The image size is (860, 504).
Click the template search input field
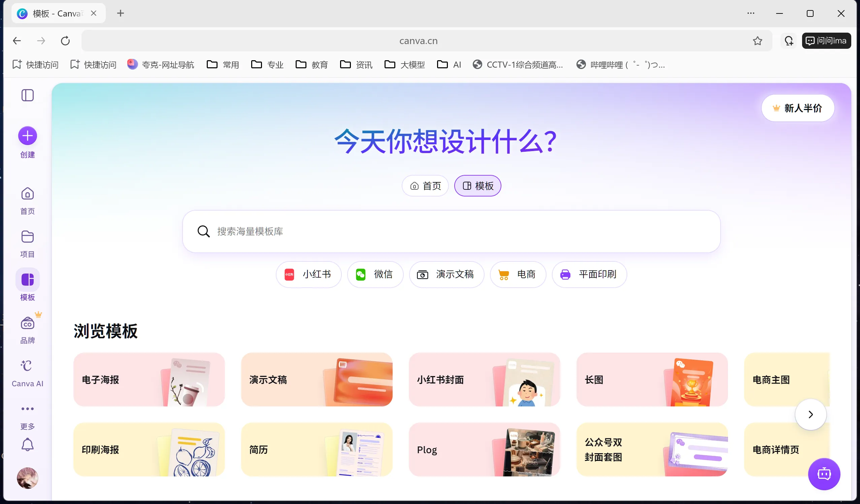coord(451,231)
